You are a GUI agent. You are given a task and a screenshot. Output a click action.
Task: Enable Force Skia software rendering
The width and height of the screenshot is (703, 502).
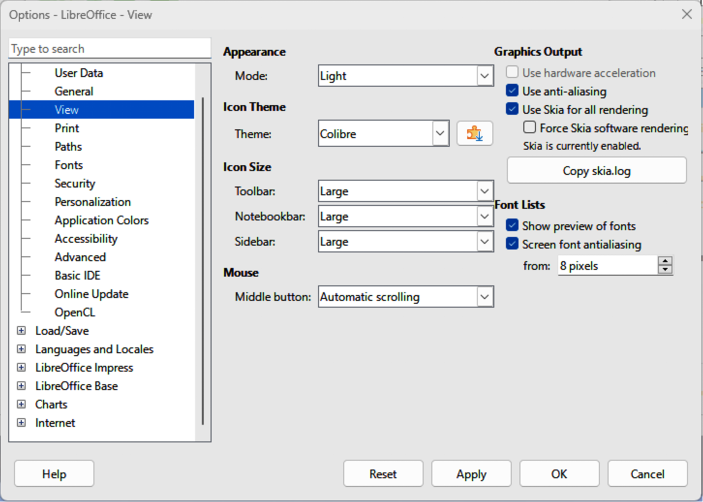[531, 128]
